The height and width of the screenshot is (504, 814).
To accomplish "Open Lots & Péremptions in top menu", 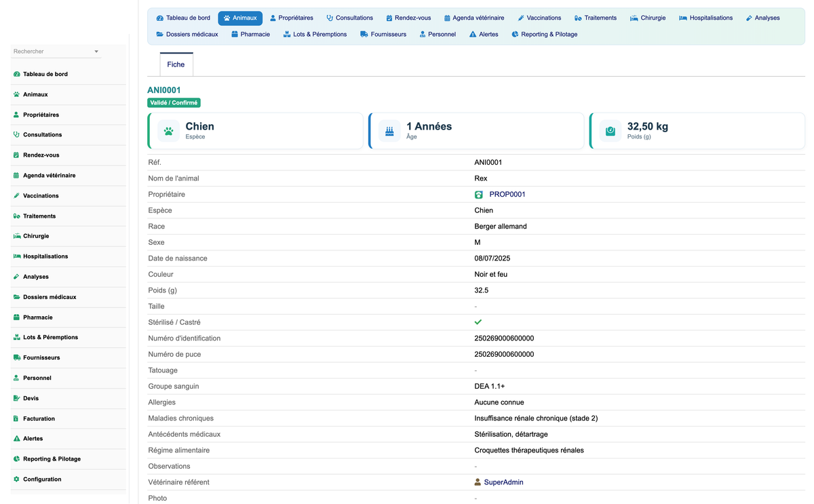I will (x=315, y=35).
